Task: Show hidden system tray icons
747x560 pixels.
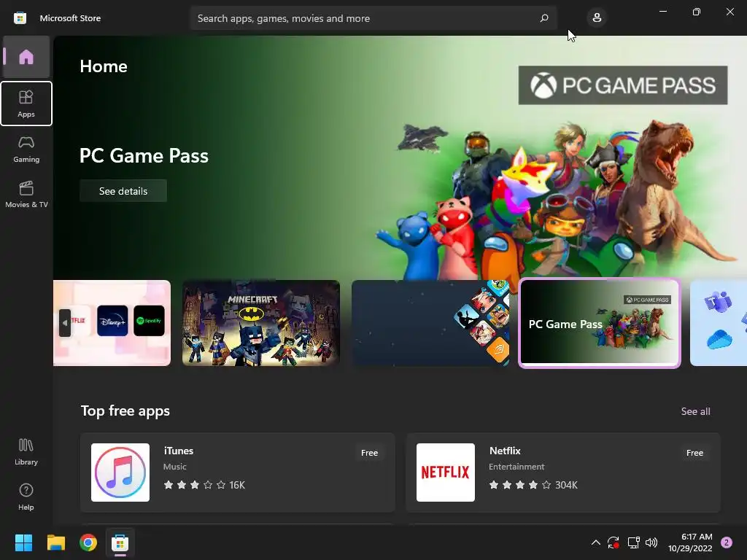Action: click(595, 542)
